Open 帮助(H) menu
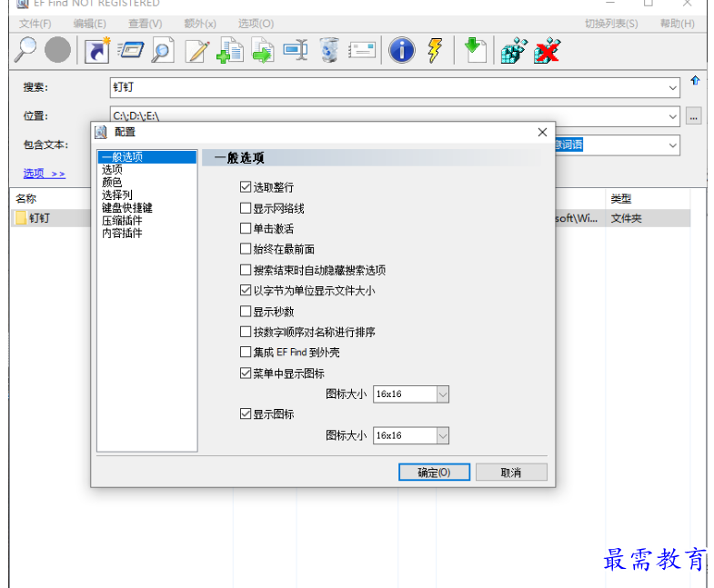 click(678, 24)
